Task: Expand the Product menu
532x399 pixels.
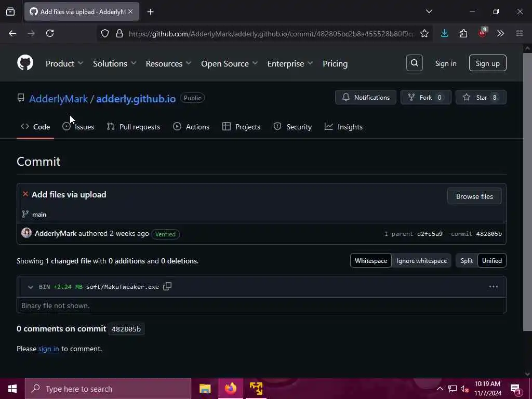Action: pos(64,63)
